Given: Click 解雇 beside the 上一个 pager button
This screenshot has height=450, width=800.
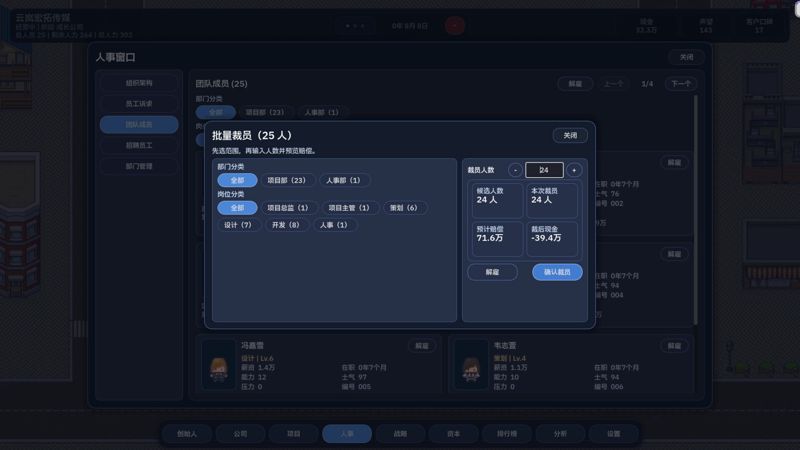Looking at the screenshot, I should [x=575, y=84].
